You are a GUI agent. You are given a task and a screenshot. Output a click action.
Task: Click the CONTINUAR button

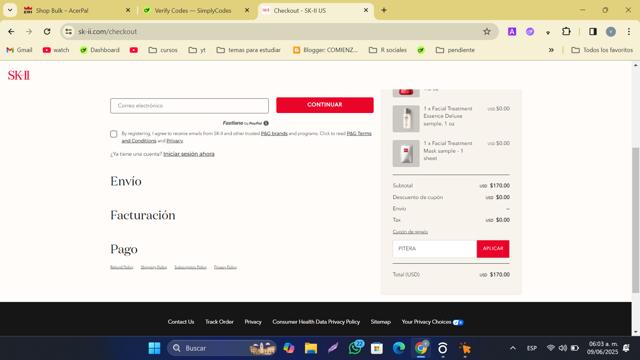pos(324,105)
